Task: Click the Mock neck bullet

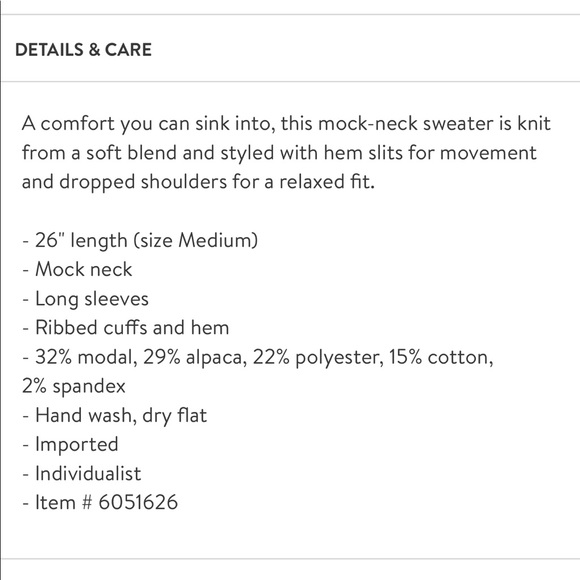Action: 77,269
